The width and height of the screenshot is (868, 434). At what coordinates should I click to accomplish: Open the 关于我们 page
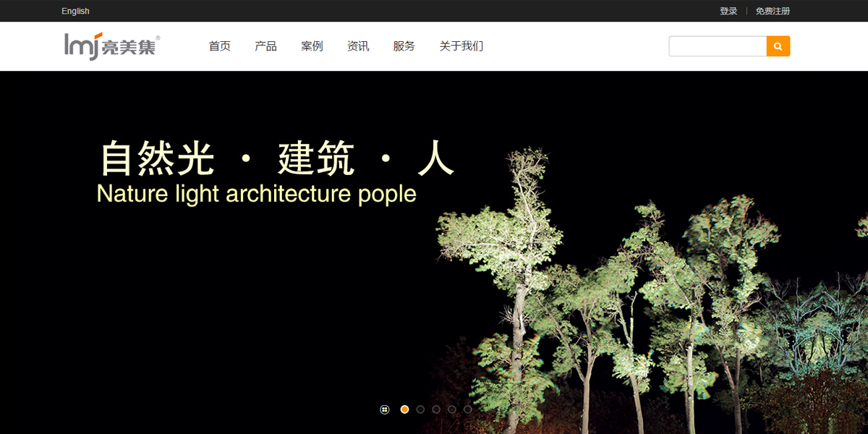click(461, 46)
